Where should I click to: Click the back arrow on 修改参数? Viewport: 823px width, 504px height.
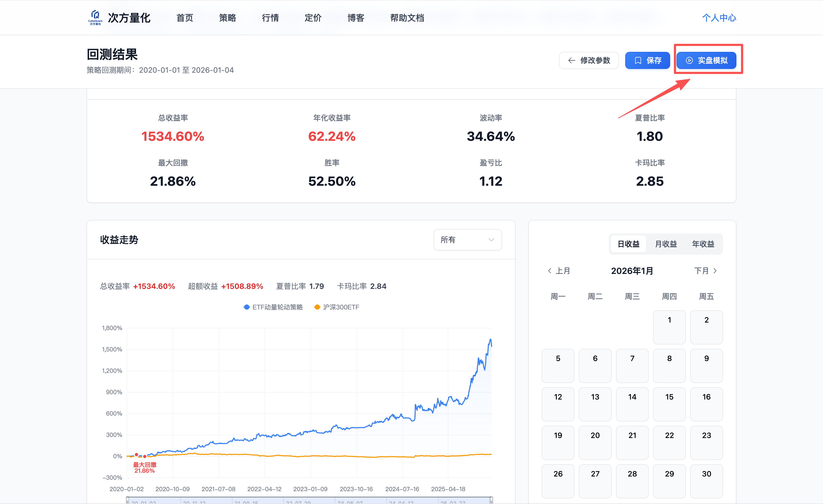(x=572, y=60)
